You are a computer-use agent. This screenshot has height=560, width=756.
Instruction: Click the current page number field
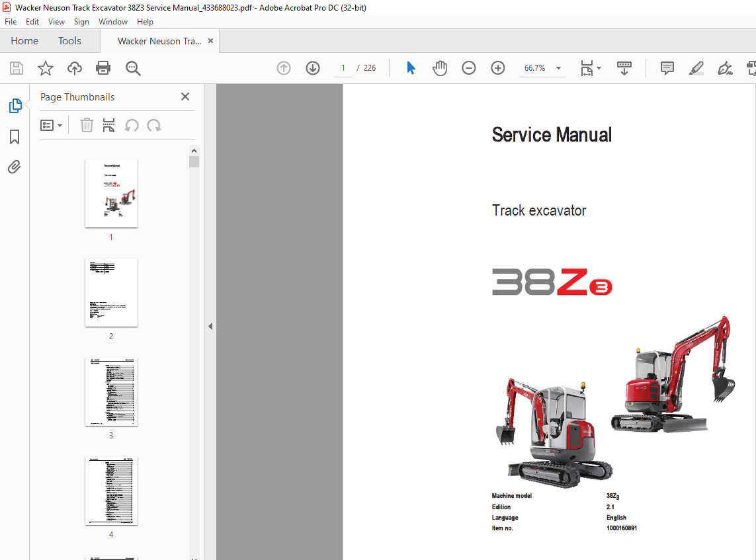click(343, 68)
